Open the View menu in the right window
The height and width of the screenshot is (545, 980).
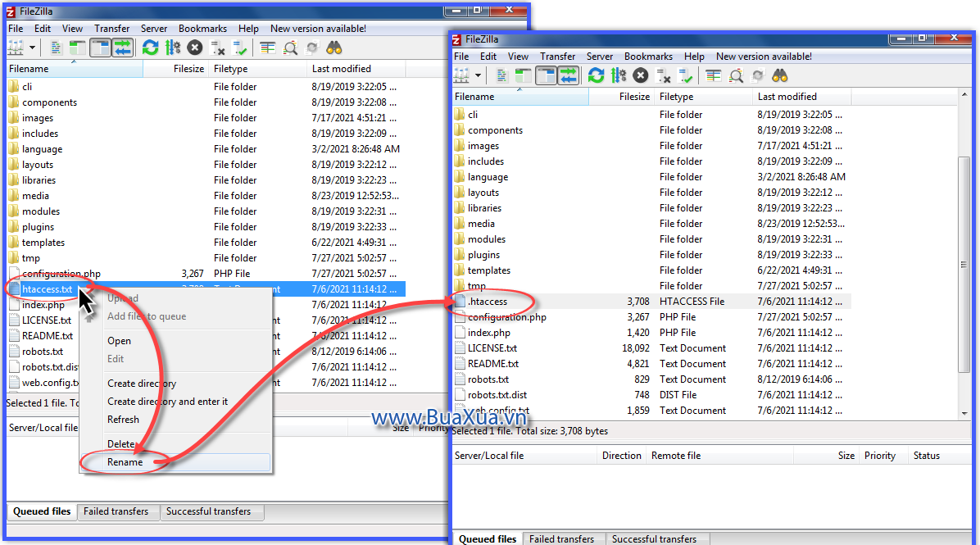[x=518, y=57]
